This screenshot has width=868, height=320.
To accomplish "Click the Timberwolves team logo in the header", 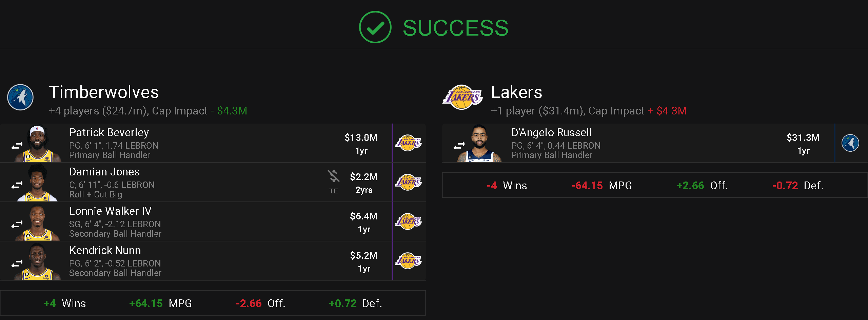I will pos(20,97).
